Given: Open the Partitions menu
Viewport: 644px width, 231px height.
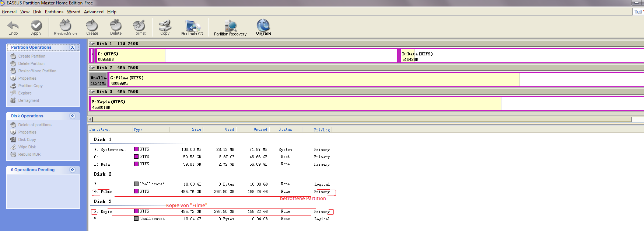Looking at the screenshot, I should 54,12.
